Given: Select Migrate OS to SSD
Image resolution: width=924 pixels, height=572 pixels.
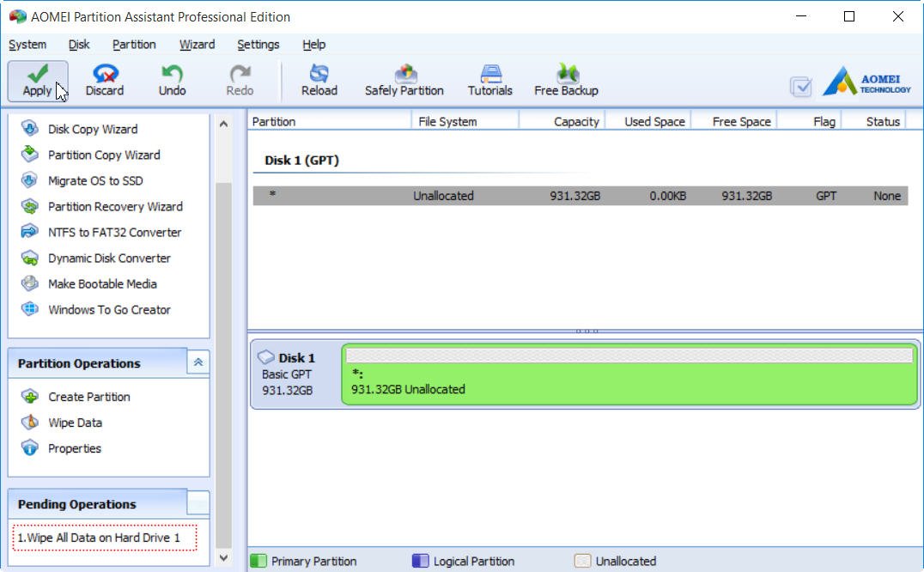Looking at the screenshot, I should click(x=95, y=181).
